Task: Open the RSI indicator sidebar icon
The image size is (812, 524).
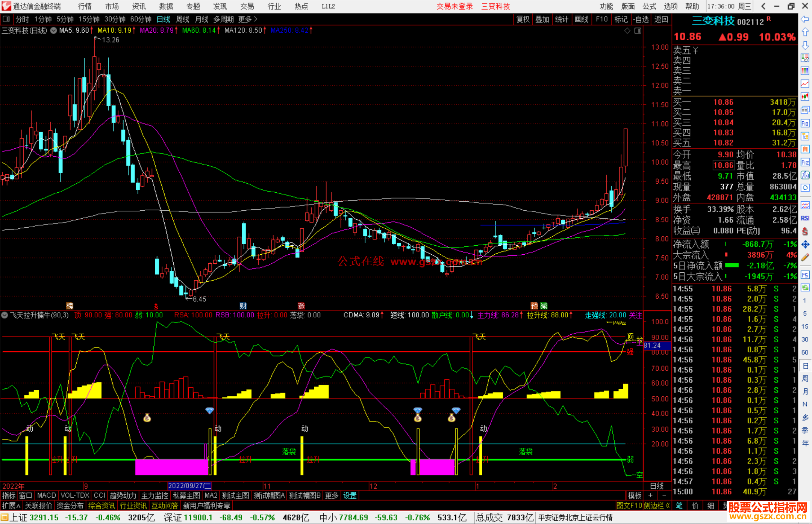Action: click(805, 218)
